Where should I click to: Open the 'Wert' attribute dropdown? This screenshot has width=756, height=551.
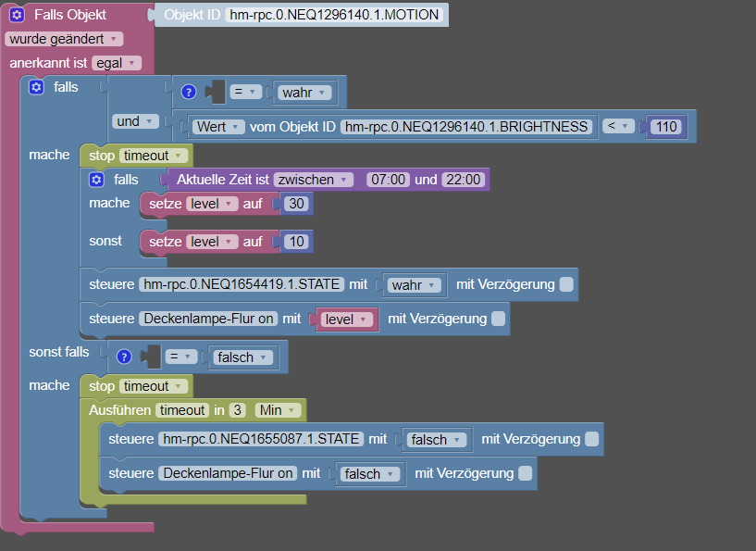(x=218, y=127)
